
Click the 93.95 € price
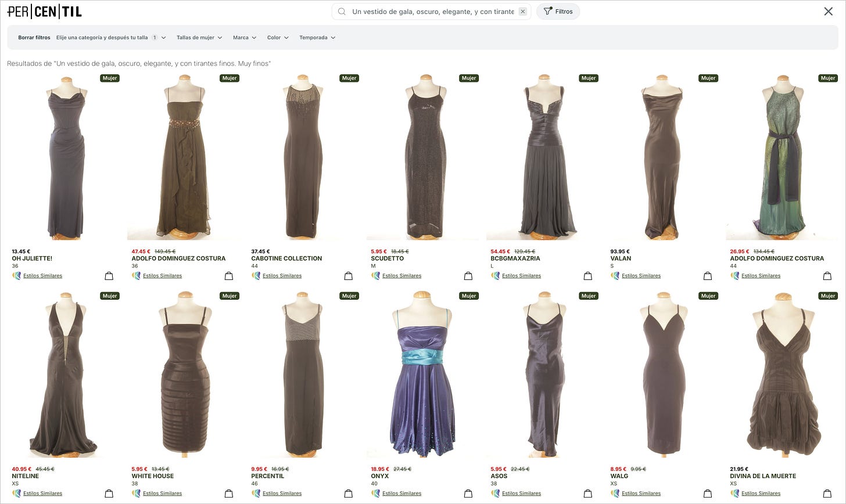tap(620, 251)
